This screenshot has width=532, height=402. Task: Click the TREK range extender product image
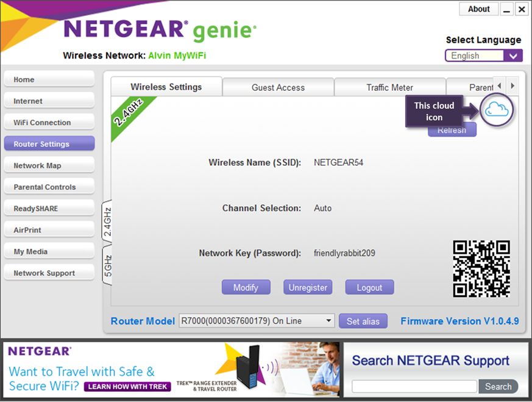click(247, 367)
